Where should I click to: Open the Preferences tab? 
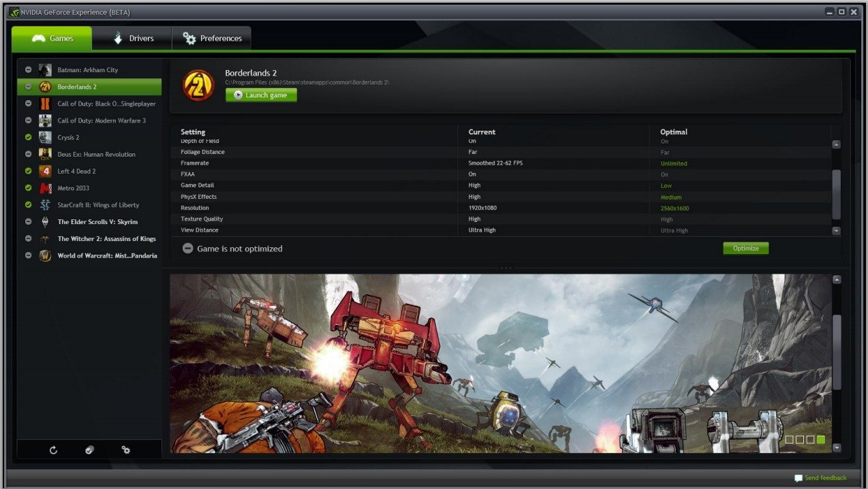pyautogui.click(x=212, y=39)
